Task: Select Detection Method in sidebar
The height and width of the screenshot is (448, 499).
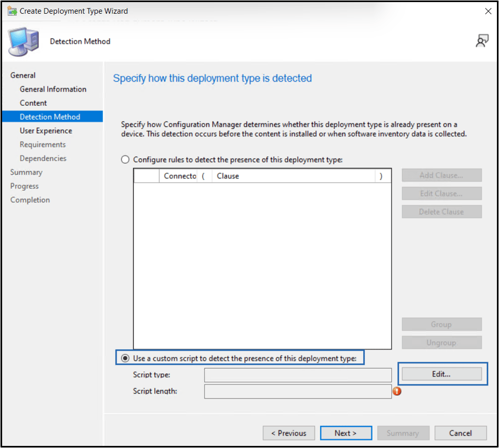Action: [x=52, y=116]
